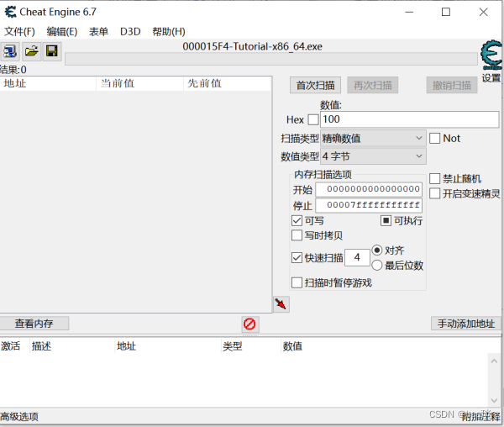Open the 编辑(E) menu

pyautogui.click(x=62, y=31)
